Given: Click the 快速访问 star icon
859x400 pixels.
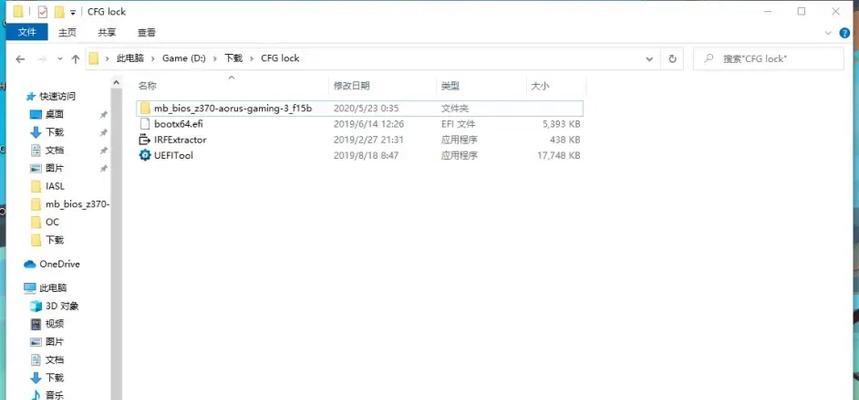Looking at the screenshot, I should [x=31, y=96].
